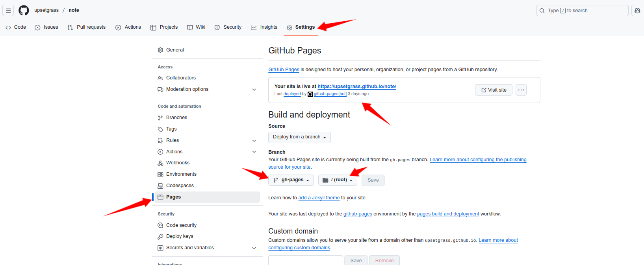The image size is (644, 265).
Task: Open the live site URL link
Action: pyautogui.click(x=357, y=86)
